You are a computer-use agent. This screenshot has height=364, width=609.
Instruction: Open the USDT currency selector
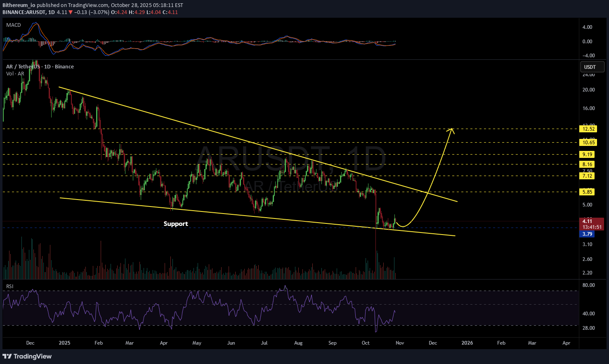[592, 67]
